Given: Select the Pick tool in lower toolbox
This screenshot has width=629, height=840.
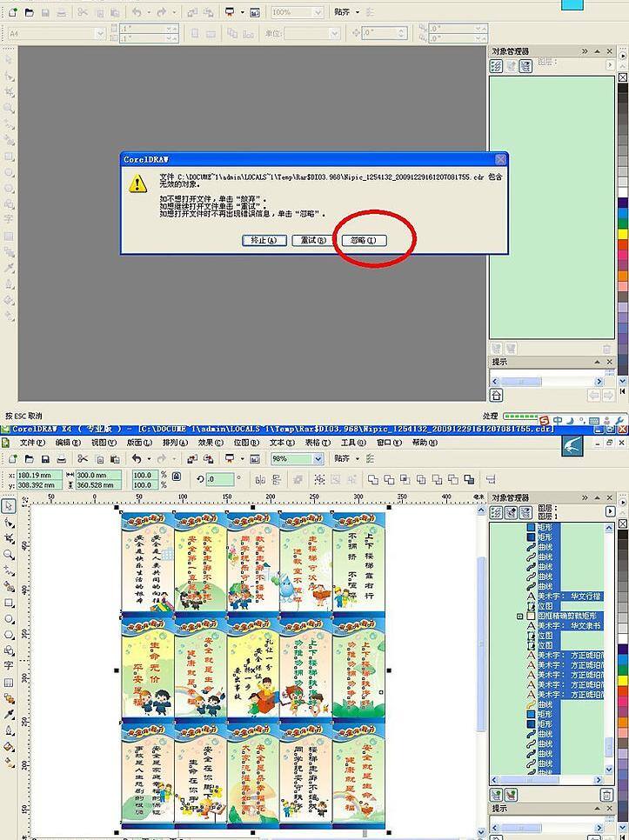Looking at the screenshot, I should tap(9, 506).
